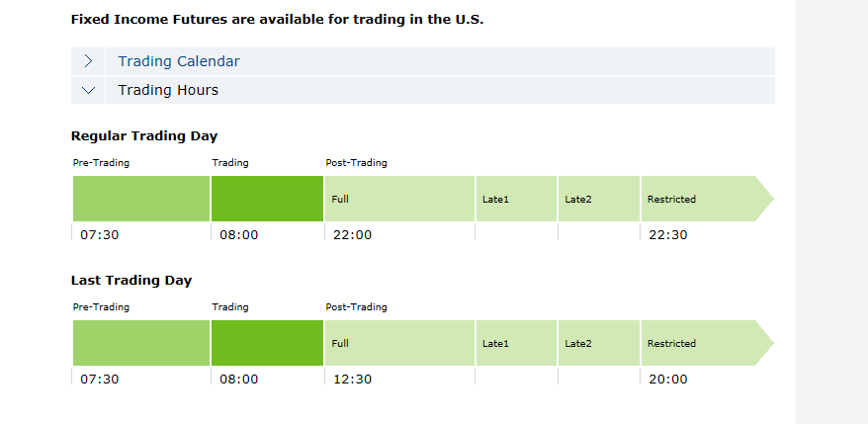Select Last Trading Day dark green Trading block
Image resolution: width=868 pixels, height=424 pixels.
(267, 343)
